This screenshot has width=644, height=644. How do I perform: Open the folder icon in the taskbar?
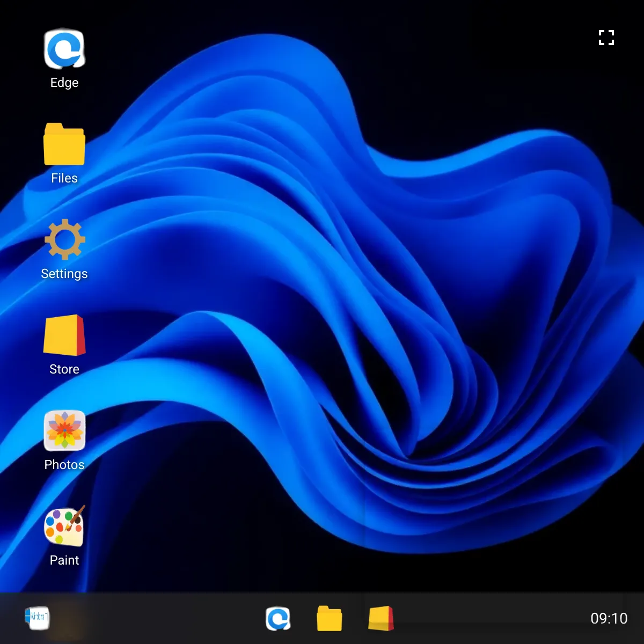(x=330, y=619)
